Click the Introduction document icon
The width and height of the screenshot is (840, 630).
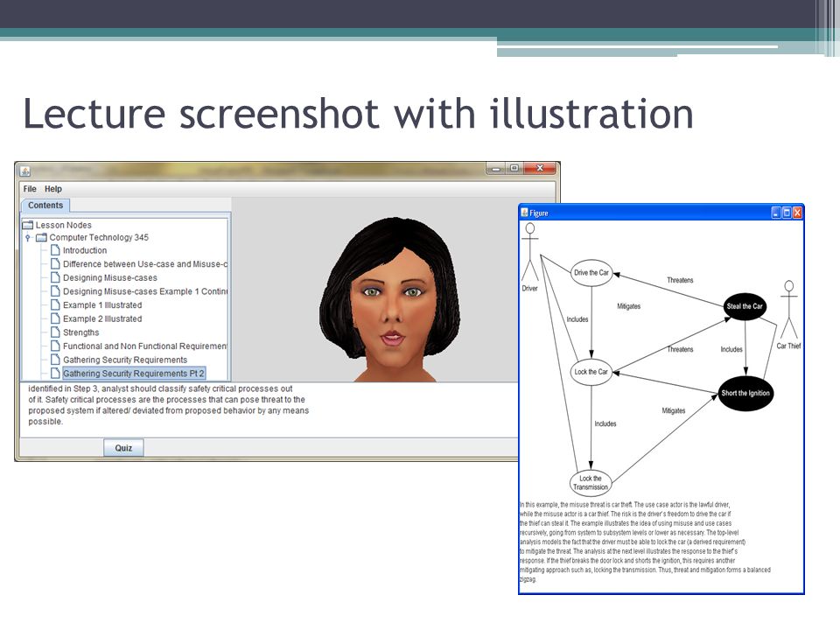55,250
